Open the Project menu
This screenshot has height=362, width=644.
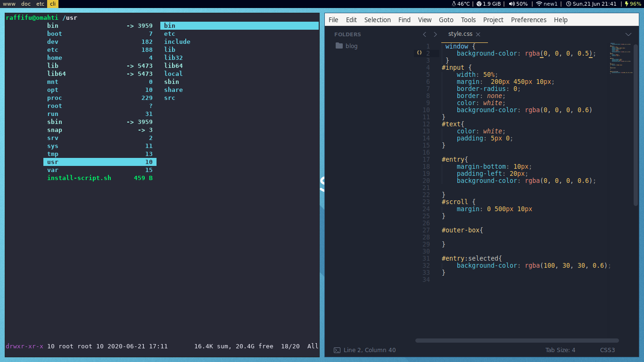click(493, 20)
